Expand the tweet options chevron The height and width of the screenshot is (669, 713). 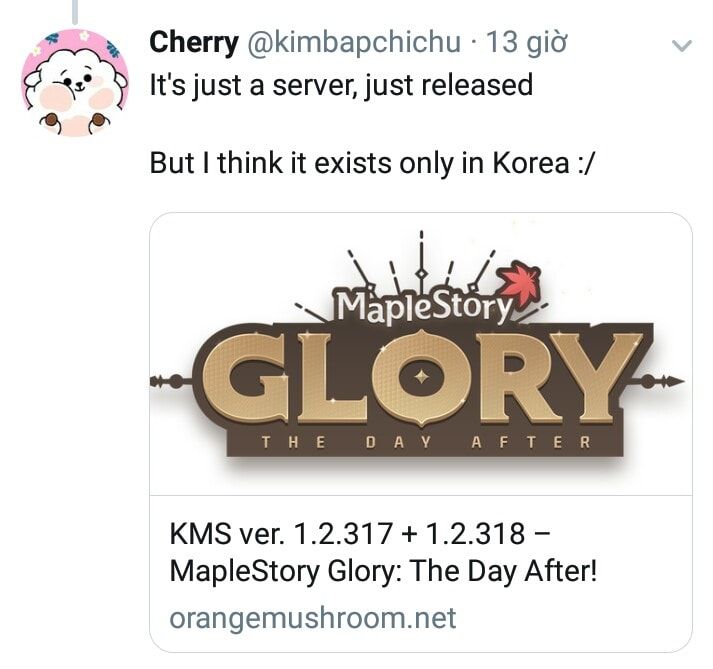[x=682, y=46]
